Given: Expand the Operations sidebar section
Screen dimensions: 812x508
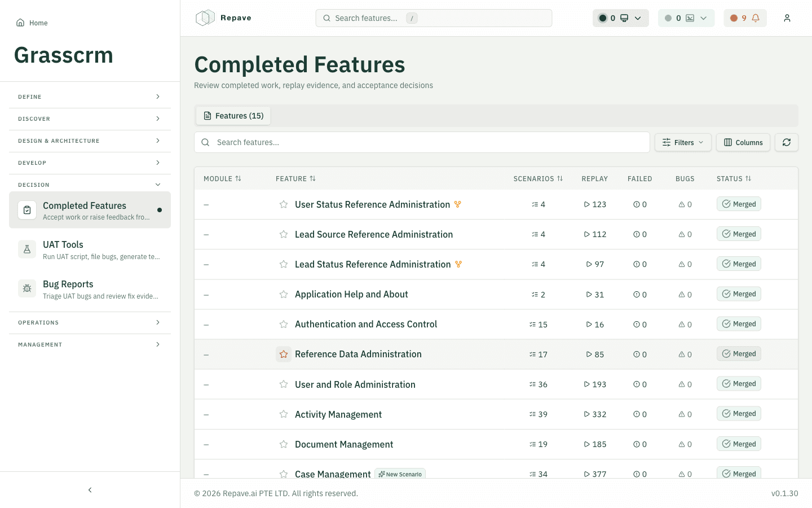Looking at the screenshot, I should (x=90, y=323).
